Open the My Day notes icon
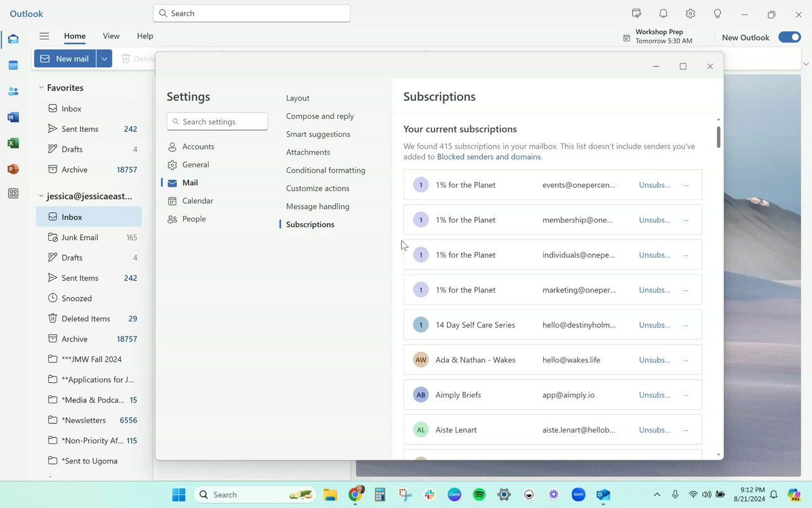 click(x=636, y=13)
